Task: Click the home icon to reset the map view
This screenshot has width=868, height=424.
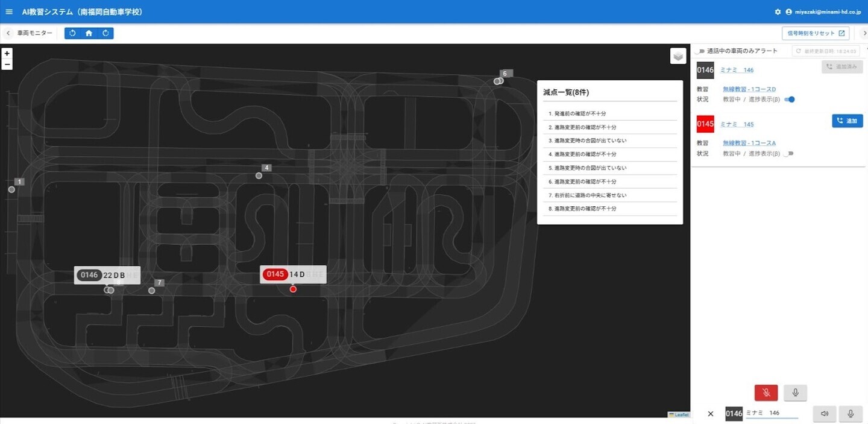Action: coord(89,33)
